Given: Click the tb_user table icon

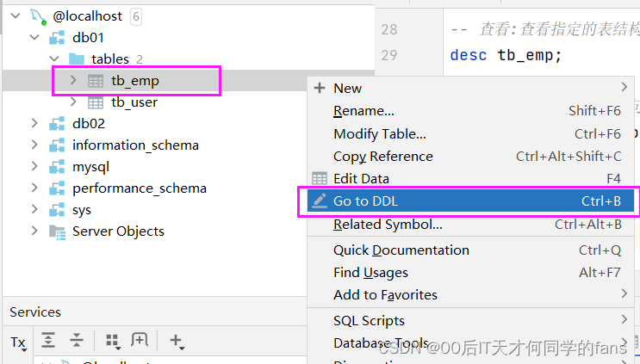Looking at the screenshot, I should coord(96,102).
